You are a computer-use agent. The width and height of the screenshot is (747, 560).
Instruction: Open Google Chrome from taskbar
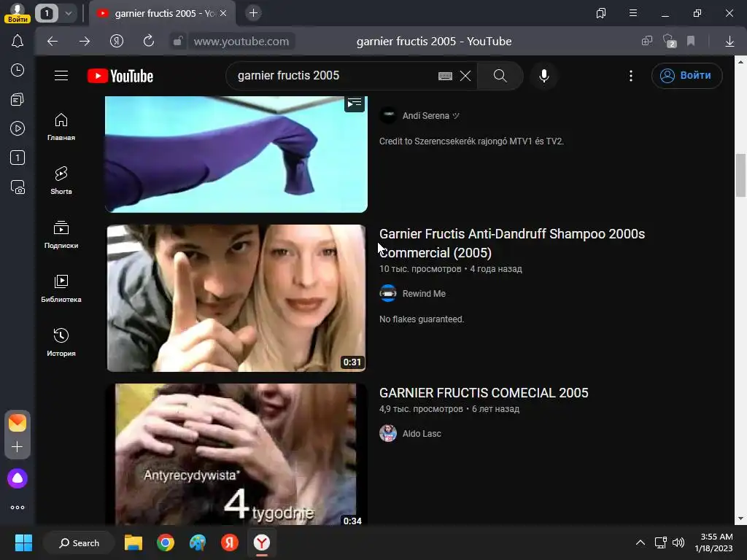(x=166, y=542)
